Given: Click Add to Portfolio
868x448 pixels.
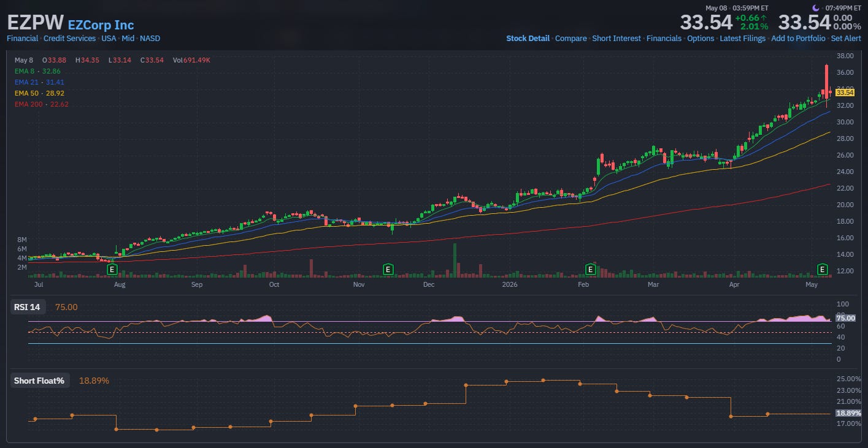Looking at the screenshot, I should [x=798, y=39].
